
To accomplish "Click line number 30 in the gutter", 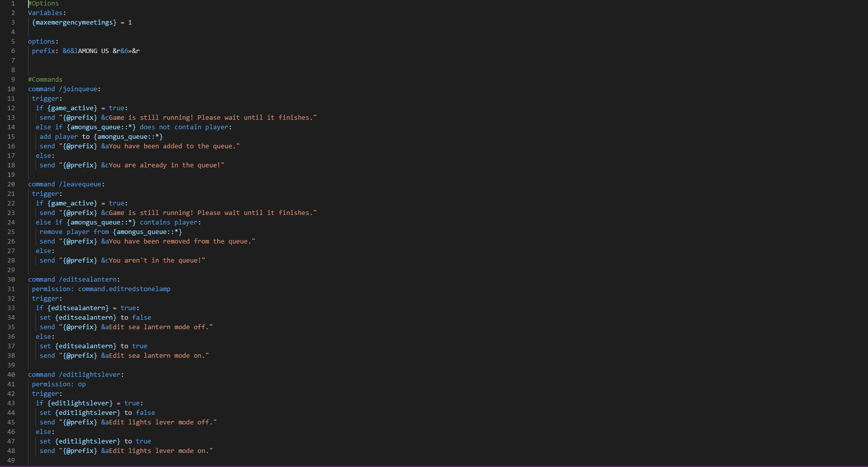I will coord(11,280).
